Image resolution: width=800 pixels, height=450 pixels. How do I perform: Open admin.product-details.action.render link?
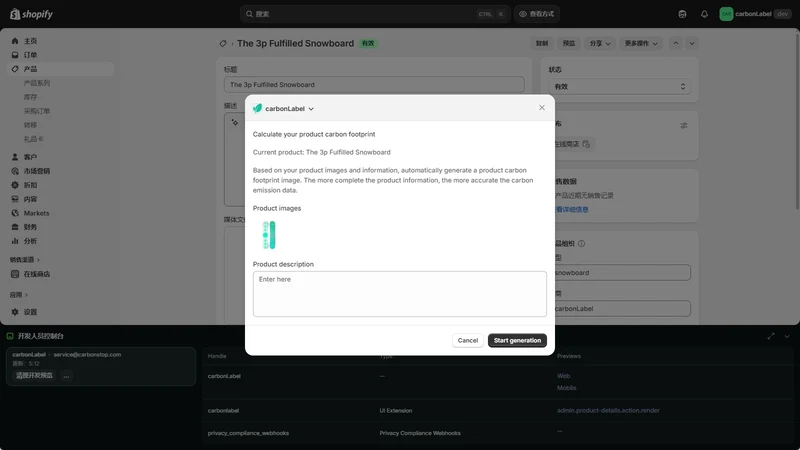pos(608,410)
